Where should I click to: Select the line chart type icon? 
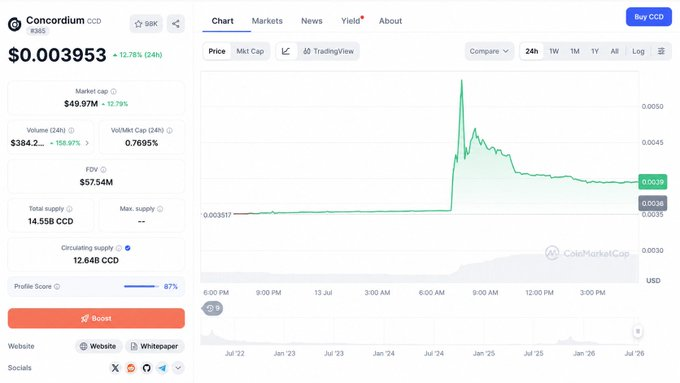coord(286,51)
